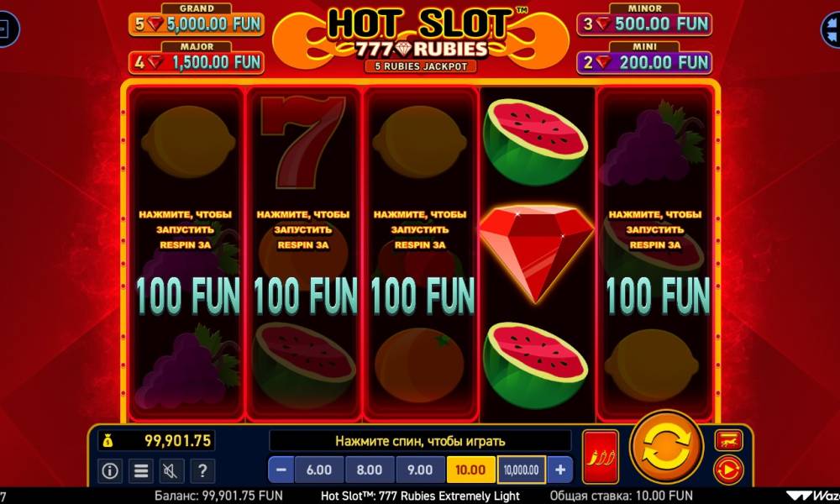Viewport: 840px width, 504px height.
Task: Toggle fullscreen with the top-right arrows icon
Action: 832,29
